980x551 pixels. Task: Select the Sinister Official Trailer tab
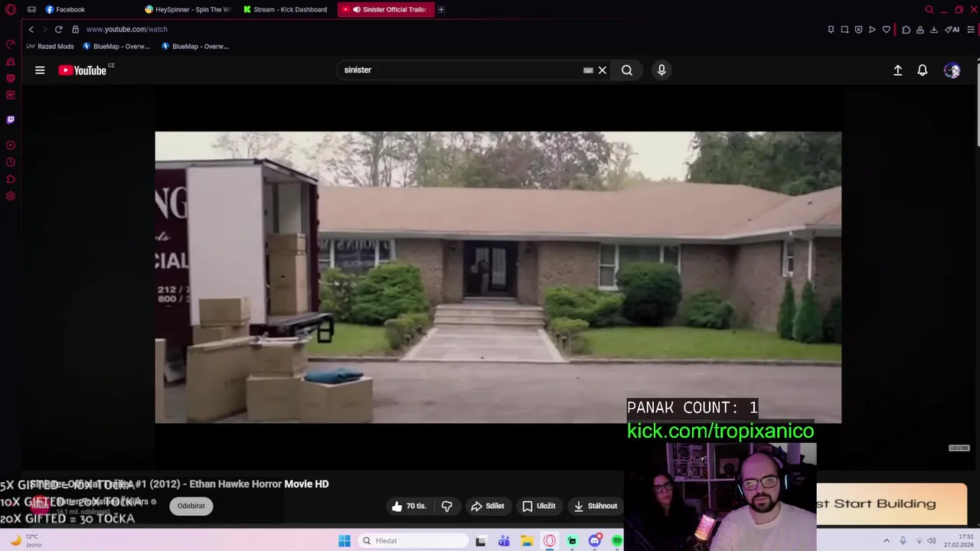click(x=386, y=9)
